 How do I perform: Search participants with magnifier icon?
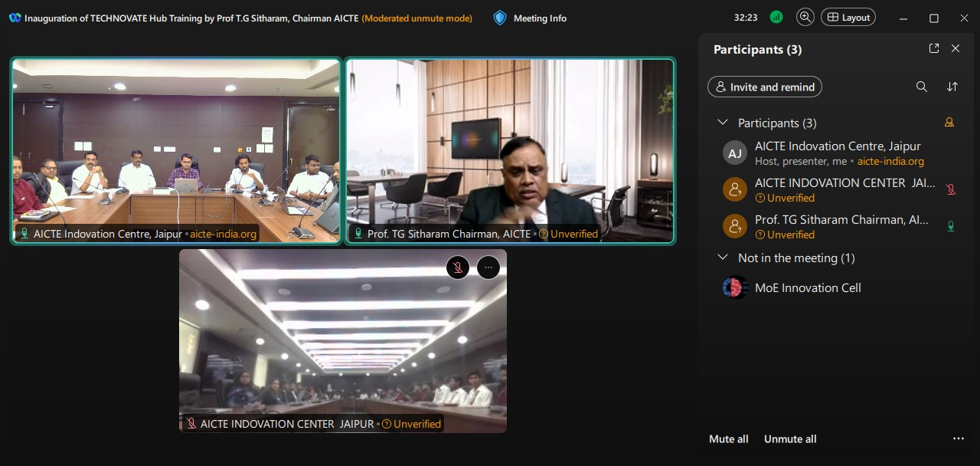point(922,87)
